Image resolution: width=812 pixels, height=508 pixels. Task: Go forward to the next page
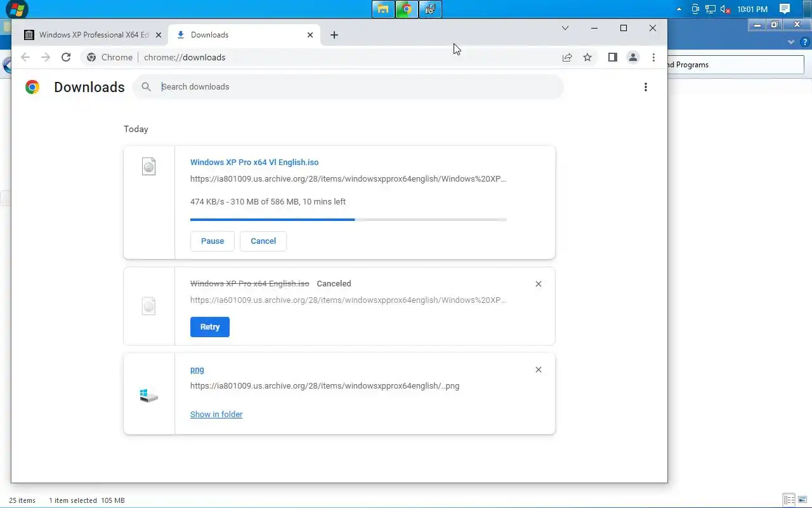click(46, 57)
